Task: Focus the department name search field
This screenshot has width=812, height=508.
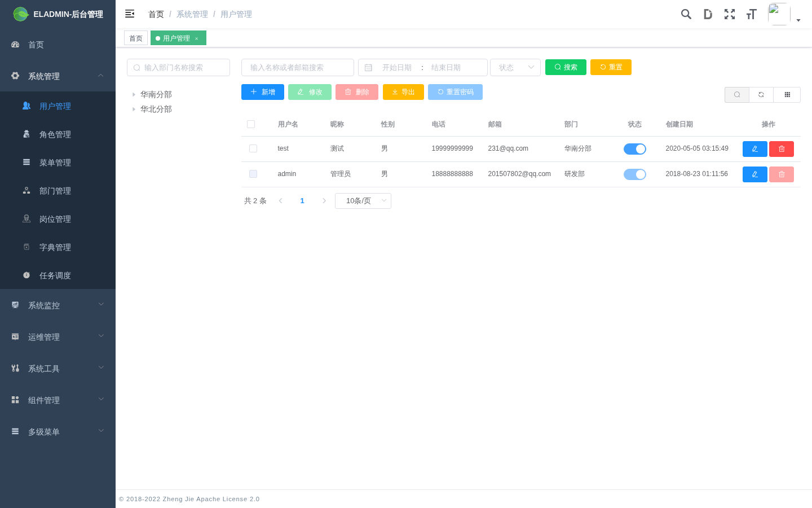Action: pyautogui.click(x=178, y=67)
